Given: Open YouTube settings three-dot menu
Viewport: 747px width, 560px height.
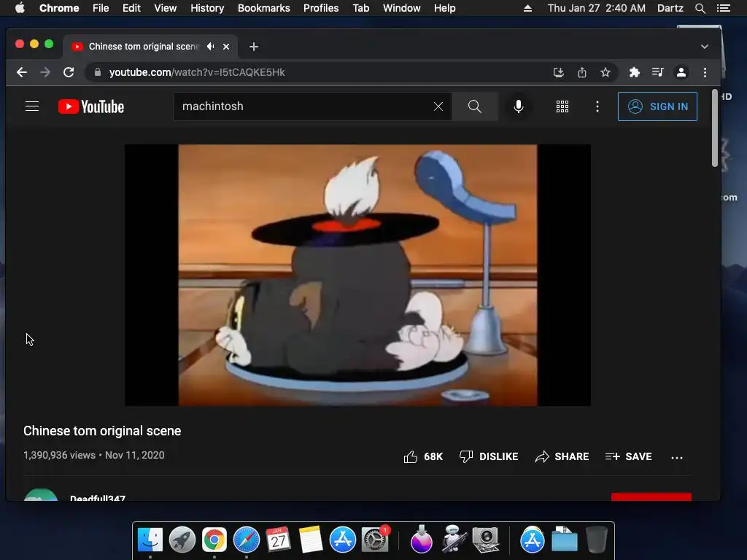Looking at the screenshot, I should pos(597,106).
